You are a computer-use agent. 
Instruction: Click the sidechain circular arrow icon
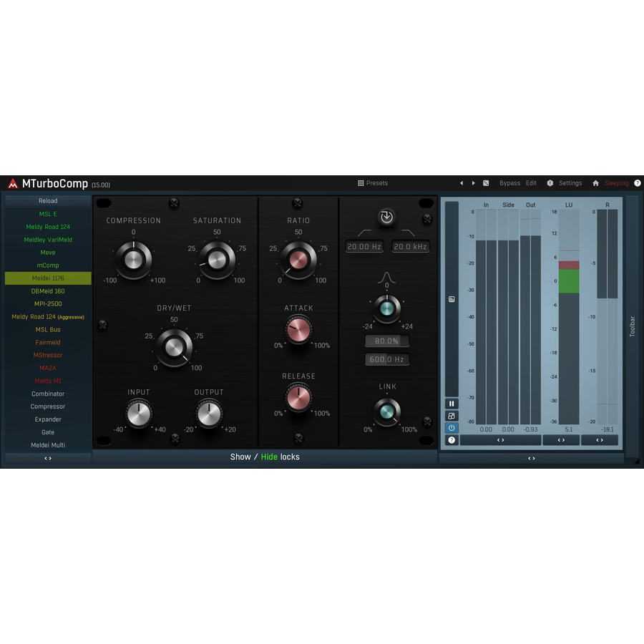tap(386, 217)
